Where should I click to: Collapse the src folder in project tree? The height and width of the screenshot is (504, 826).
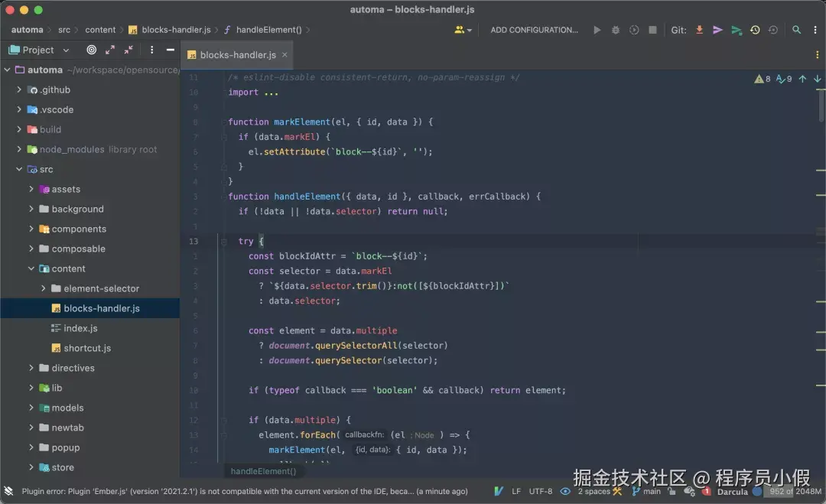tap(19, 169)
